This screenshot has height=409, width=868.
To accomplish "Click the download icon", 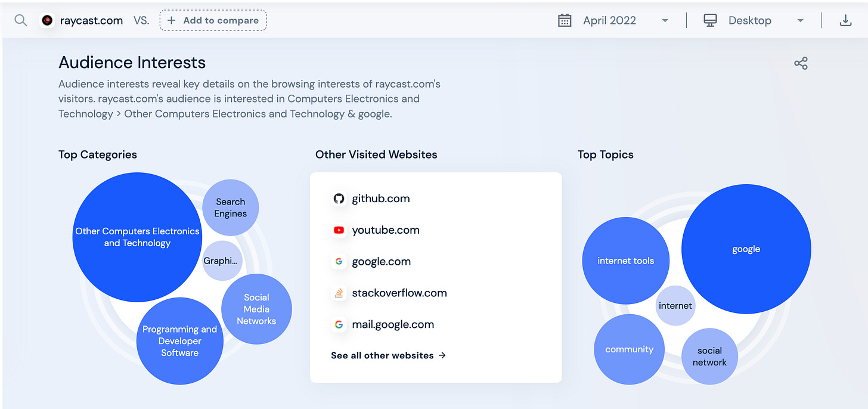I will click(845, 20).
